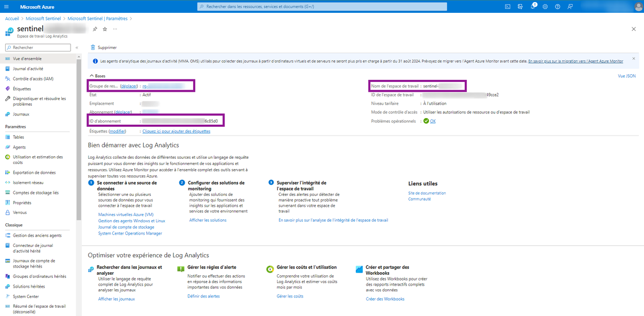Open the feedback icon in the header
This screenshot has width=644, height=316.
point(570,7)
